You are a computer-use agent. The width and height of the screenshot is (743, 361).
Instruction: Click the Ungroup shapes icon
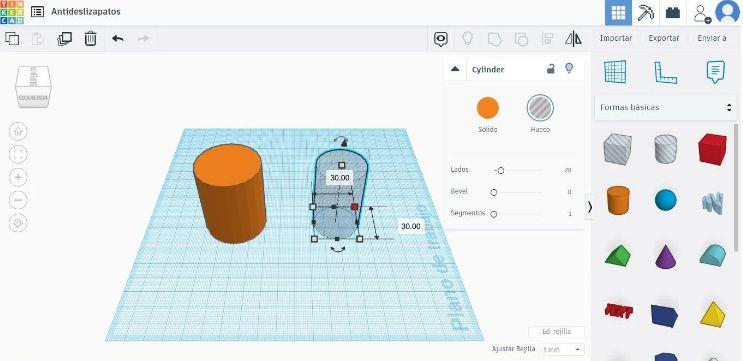tap(521, 39)
